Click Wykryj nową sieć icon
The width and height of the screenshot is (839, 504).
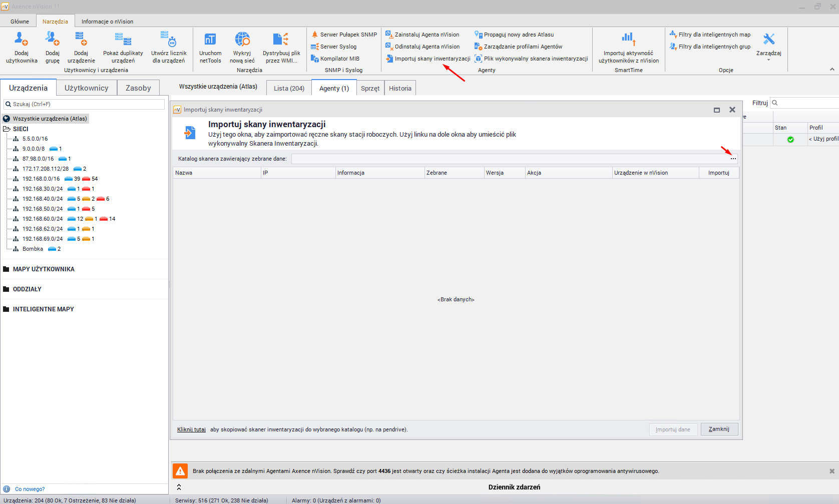point(242,40)
